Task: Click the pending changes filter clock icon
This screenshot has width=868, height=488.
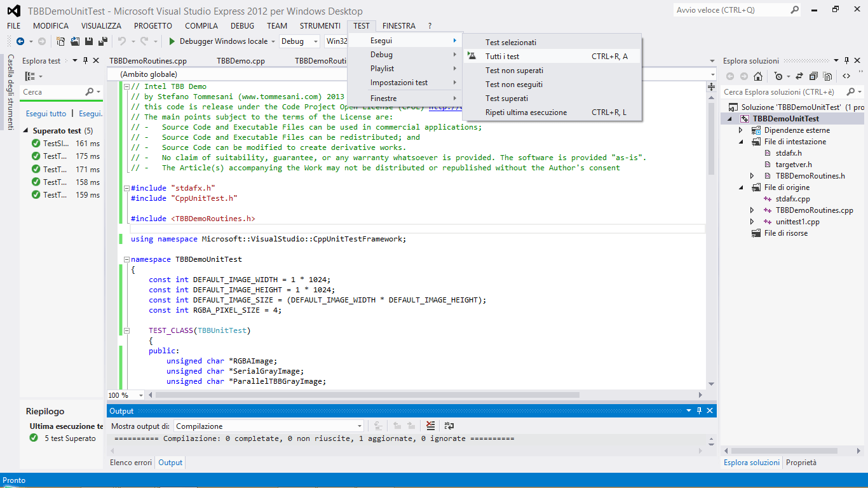Action: (x=778, y=76)
